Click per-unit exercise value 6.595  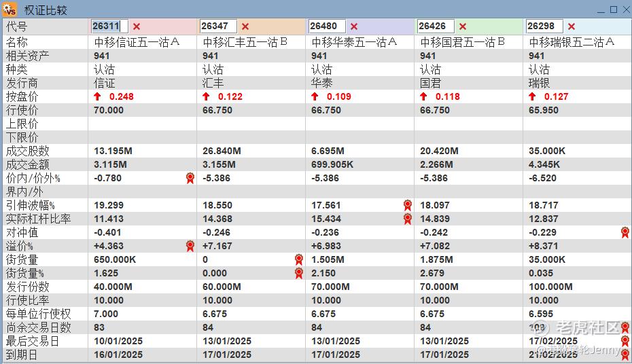point(540,314)
